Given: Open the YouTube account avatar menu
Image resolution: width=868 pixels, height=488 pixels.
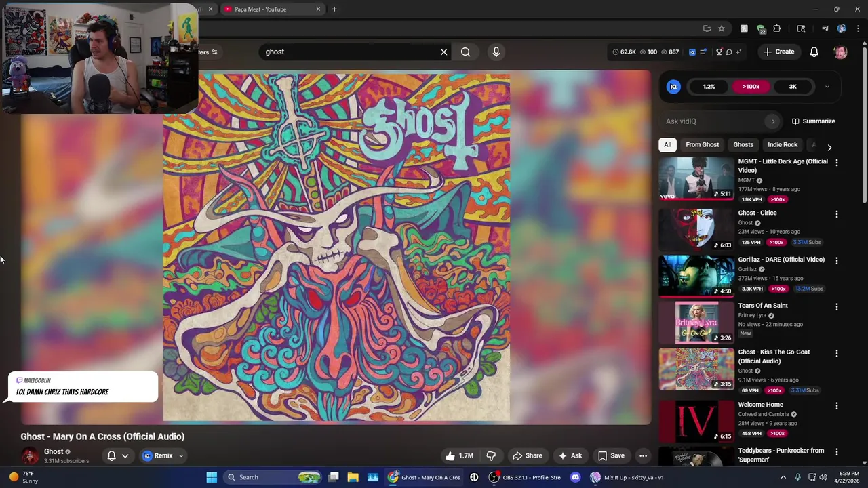Looking at the screenshot, I should 841,52.
